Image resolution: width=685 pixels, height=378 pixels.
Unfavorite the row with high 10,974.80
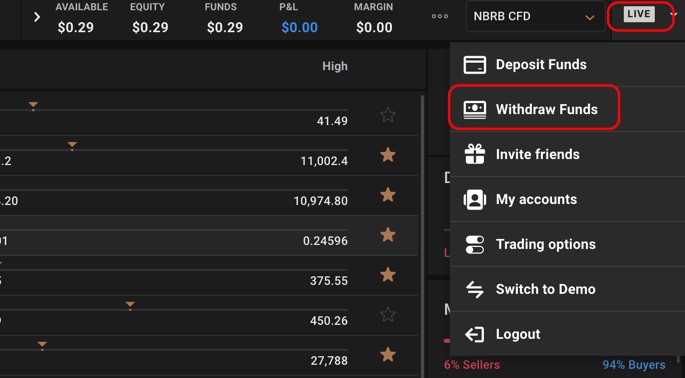[x=388, y=195]
